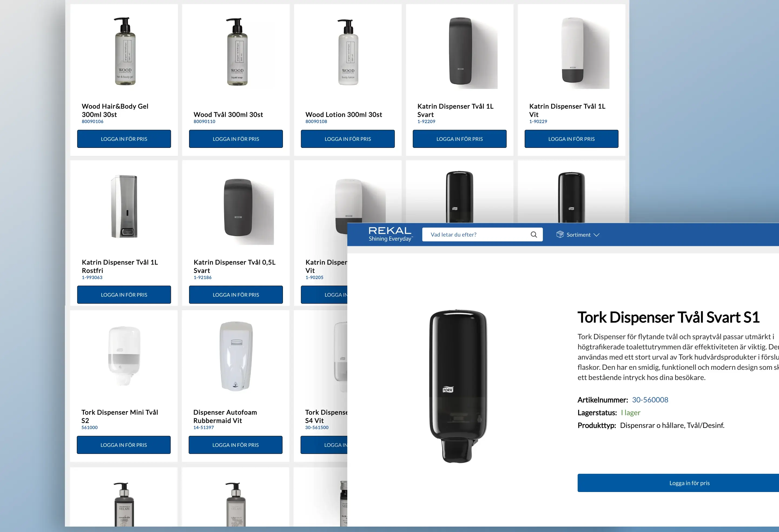The image size is (779, 532).
Task: Click the 'LOGGA IN FÖR PRIS' button under Wood Tvål 300ml
Action: coord(236,139)
